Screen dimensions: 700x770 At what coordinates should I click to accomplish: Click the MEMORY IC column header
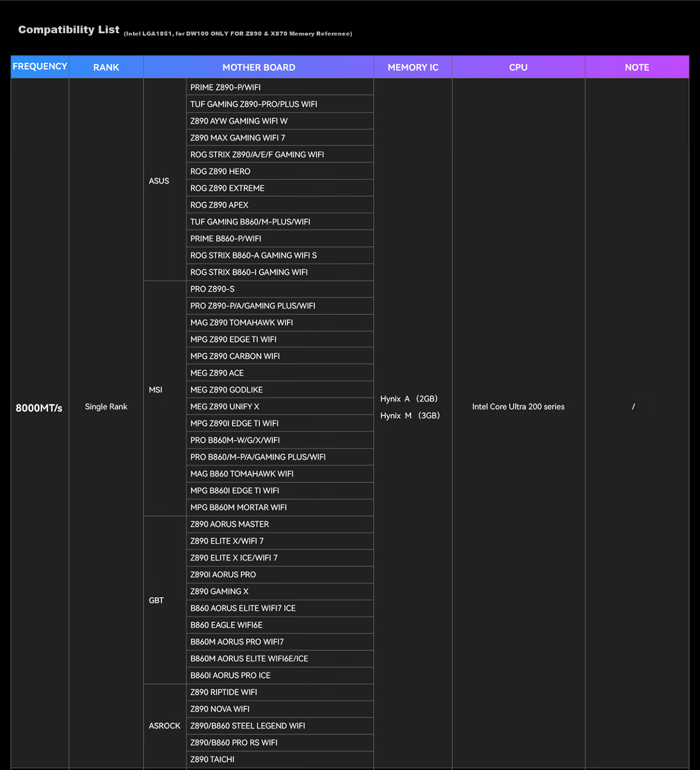coord(413,67)
